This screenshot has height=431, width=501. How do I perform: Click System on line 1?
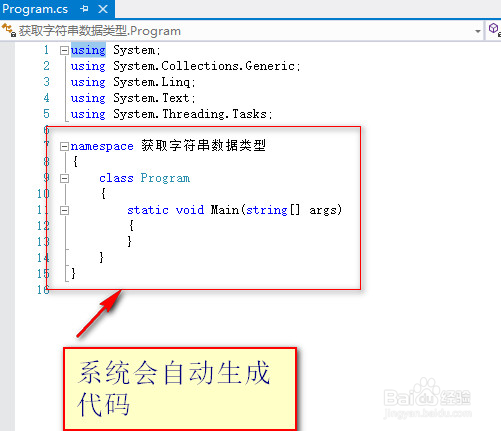coord(134,50)
